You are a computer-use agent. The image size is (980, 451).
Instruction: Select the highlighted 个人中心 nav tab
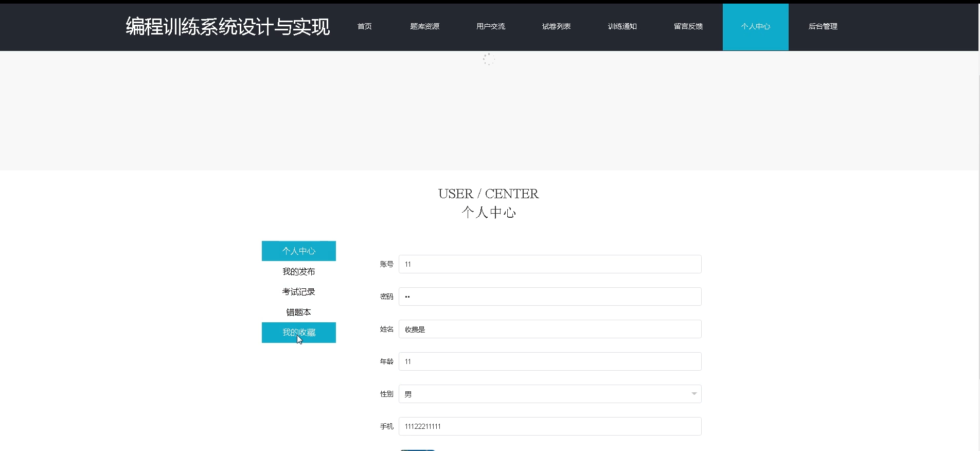pos(755,27)
